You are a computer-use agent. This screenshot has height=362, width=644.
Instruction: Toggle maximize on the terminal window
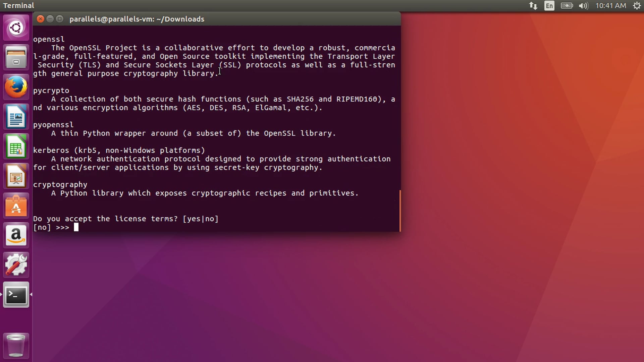tap(59, 19)
